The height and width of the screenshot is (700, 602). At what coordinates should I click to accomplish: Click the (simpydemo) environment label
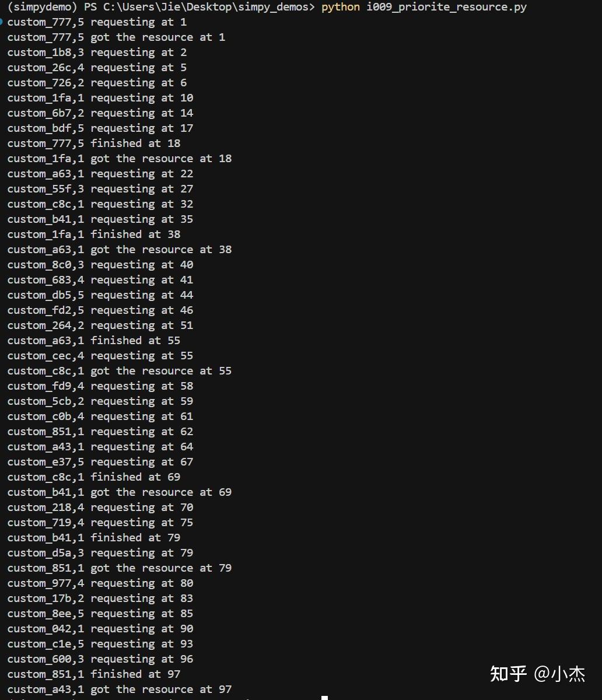tap(42, 7)
